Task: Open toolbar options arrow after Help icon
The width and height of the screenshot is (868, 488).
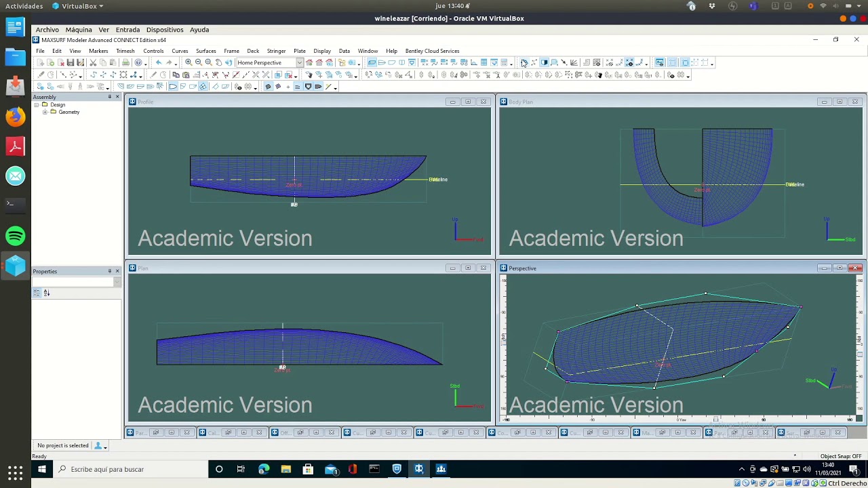Action: [146, 64]
